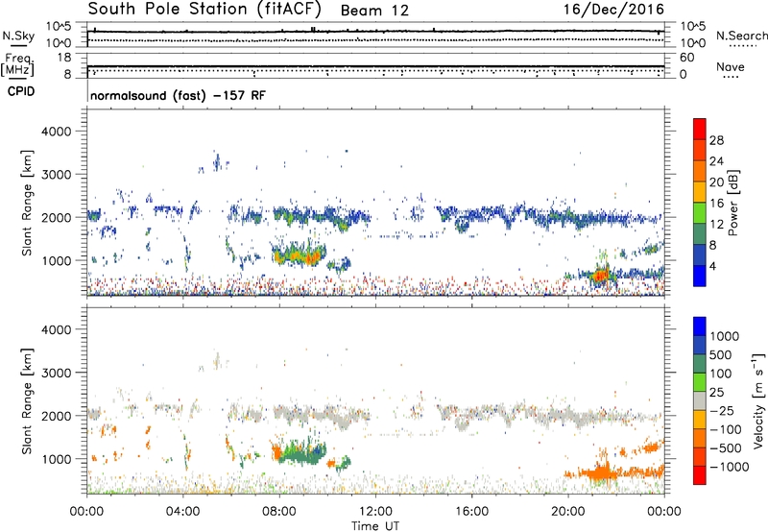
Task: Click the 'Time UT' axis label
Action: [x=375, y=526]
